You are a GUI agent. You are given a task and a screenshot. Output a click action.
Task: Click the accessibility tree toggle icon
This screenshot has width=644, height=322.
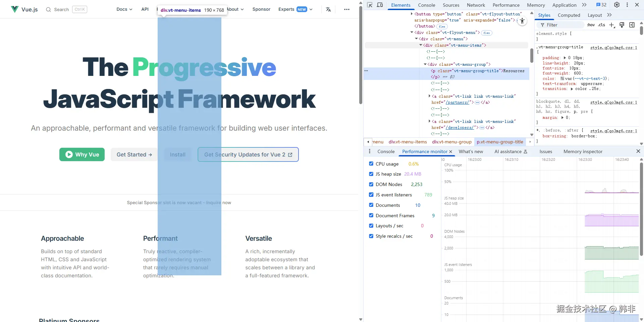coord(522,21)
